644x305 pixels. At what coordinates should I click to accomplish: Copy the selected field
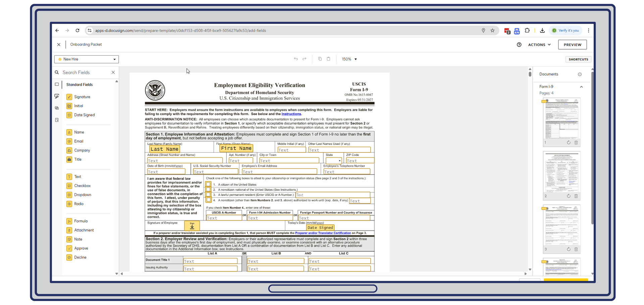[320, 59]
